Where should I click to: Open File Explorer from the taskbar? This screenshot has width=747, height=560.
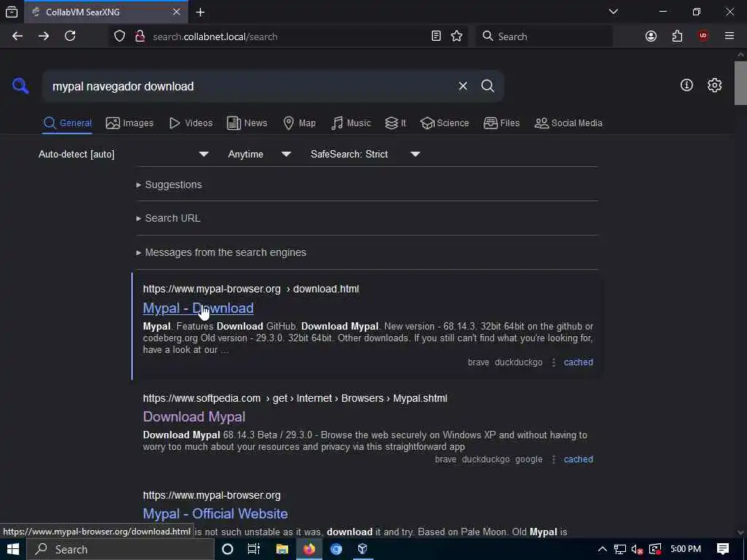pyautogui.click(x=282, y=549)
